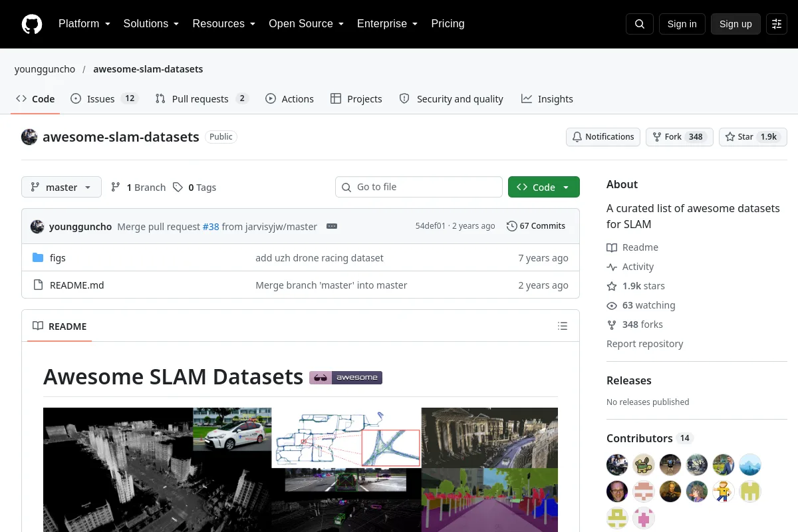Image resolution: width=798 pixels, height=532 pixels.
Task: Expand the Open Source menu
Action: pos(306,24)
